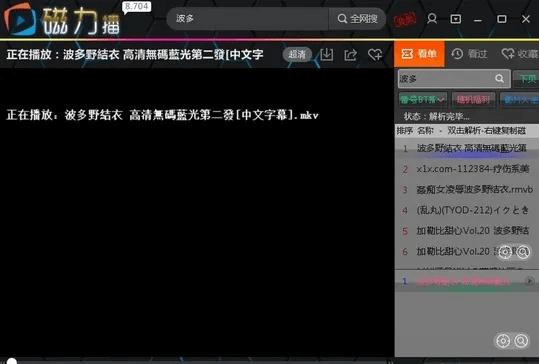Click the heart icon on 收藏 tab
Image resolution: width=539 pixels, height=364 pixels.
508,54
